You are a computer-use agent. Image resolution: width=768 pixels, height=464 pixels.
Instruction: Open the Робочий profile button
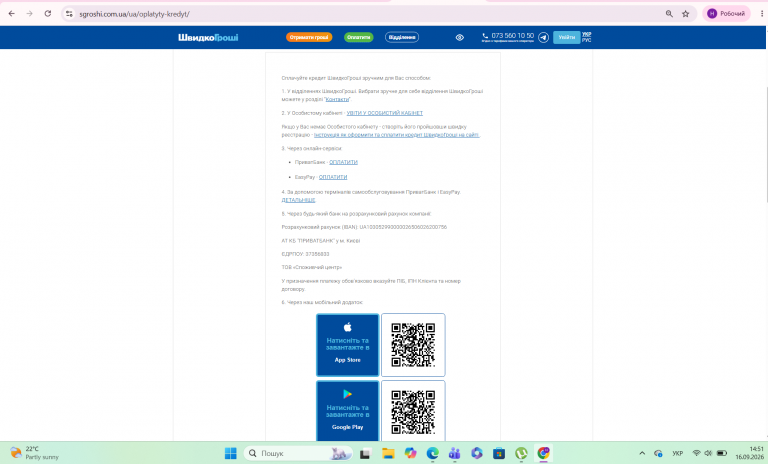(x=726, y=14)
